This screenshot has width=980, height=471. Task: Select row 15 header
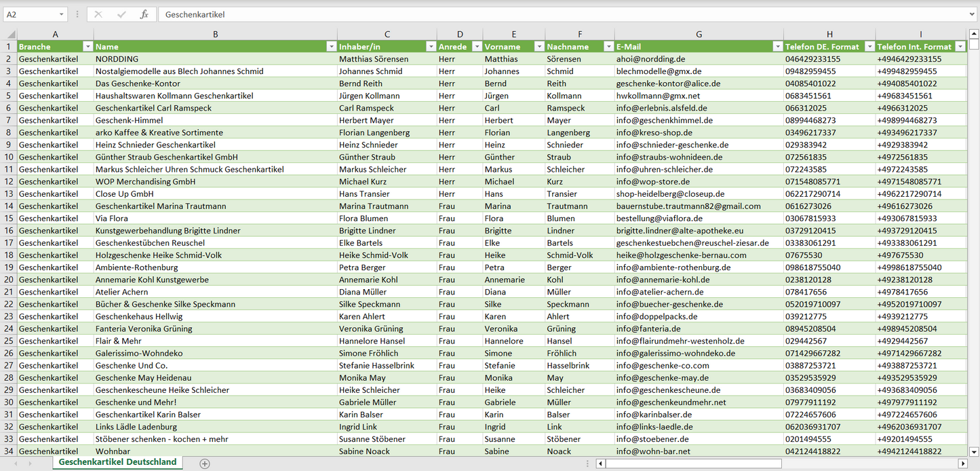pyautogui.click(x=8, y=219)
